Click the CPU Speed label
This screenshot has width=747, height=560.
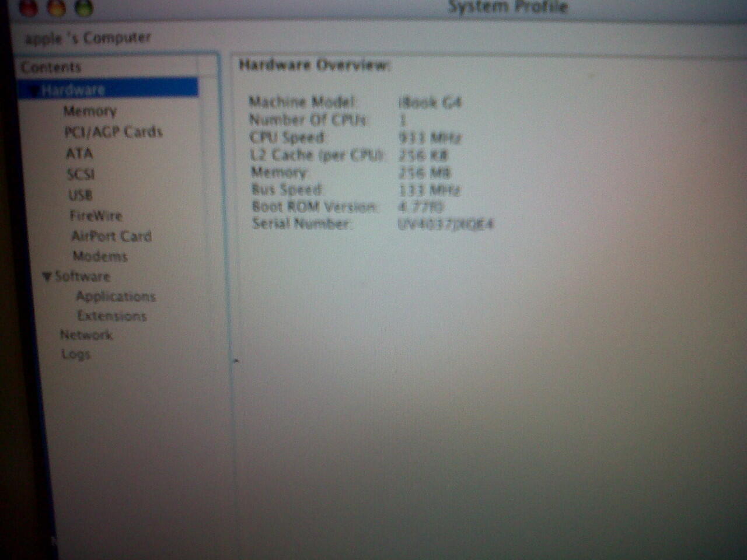pyautogui.click(x=288, y=138)
